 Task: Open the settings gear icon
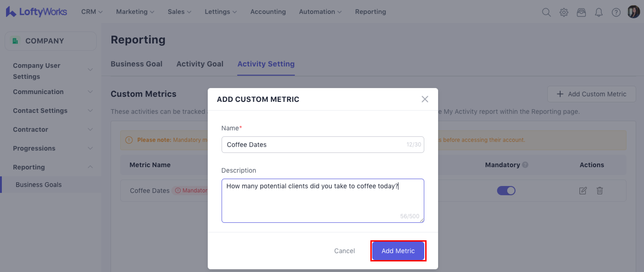(563, 12)
